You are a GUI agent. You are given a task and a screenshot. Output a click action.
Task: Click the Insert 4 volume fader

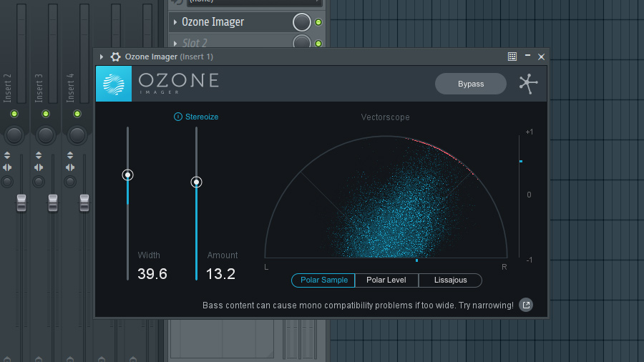pyautogui.click(x=84, y=203)
